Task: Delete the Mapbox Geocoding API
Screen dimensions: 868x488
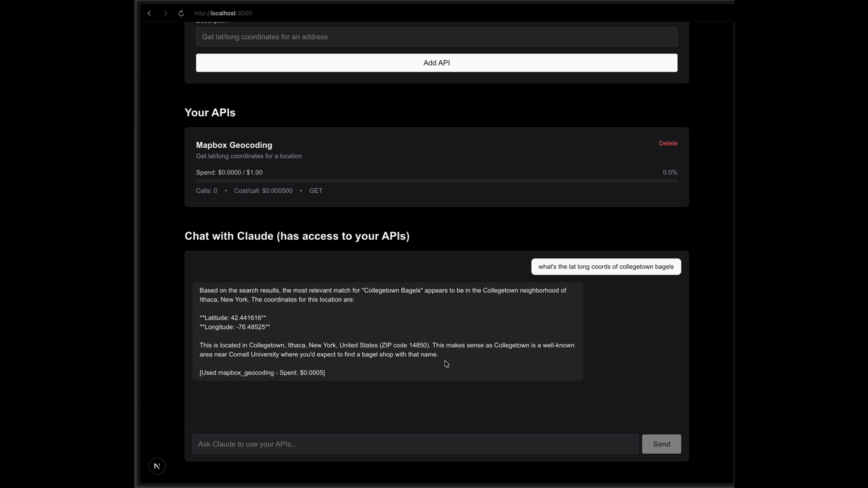Action: [668, 143]
